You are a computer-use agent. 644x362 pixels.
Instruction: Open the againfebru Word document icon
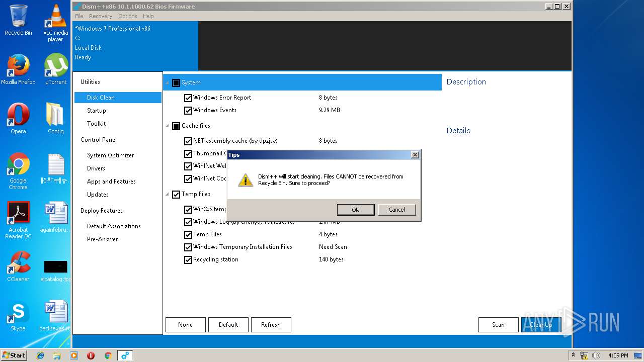tap(55, 217)
